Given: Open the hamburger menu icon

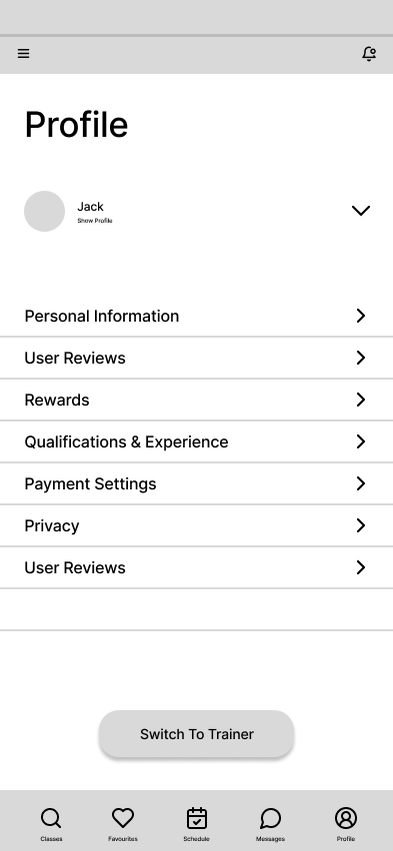Looking at the screenshot, I should [x=23, y=53].
